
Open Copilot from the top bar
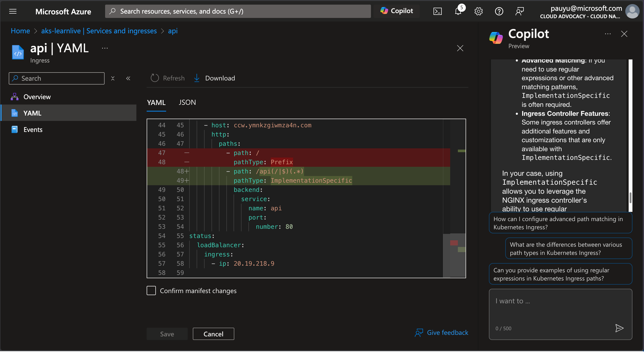[x=397, y=11]
